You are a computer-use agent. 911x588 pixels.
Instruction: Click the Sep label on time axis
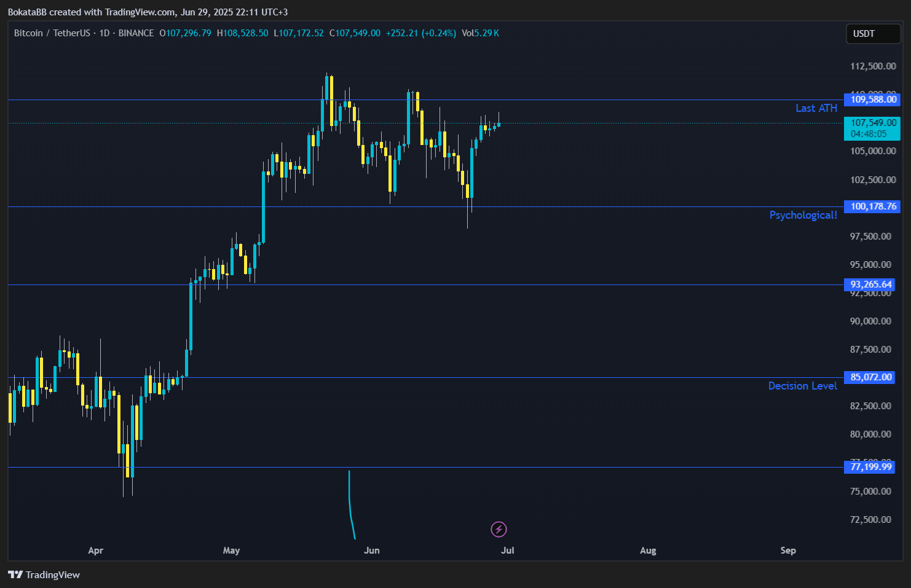tap(788, 551)
